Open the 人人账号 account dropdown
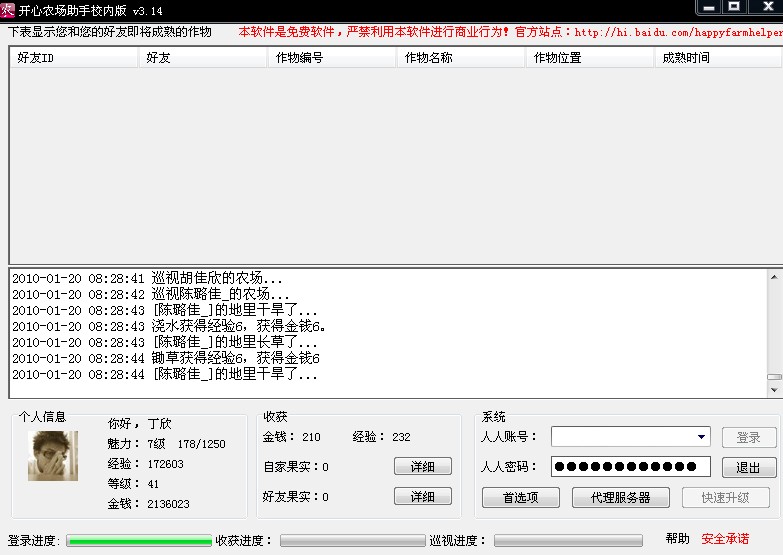Image resolution: width=783 pixels, height=555 pixels. (x=702, y=437)
